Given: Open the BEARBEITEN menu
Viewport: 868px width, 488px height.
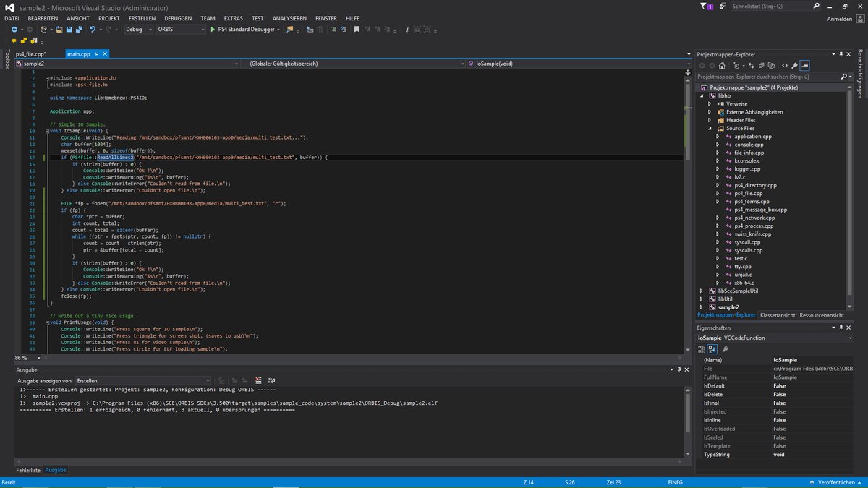Looking at the screenshot, I should [43, 17].
